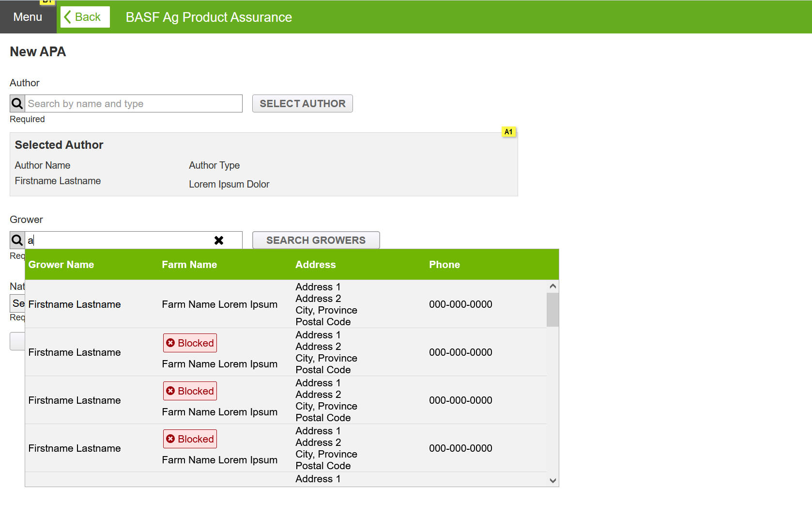Click the results list scrollbar thumb
The image size is (812, 506).
tap(552, 310)
